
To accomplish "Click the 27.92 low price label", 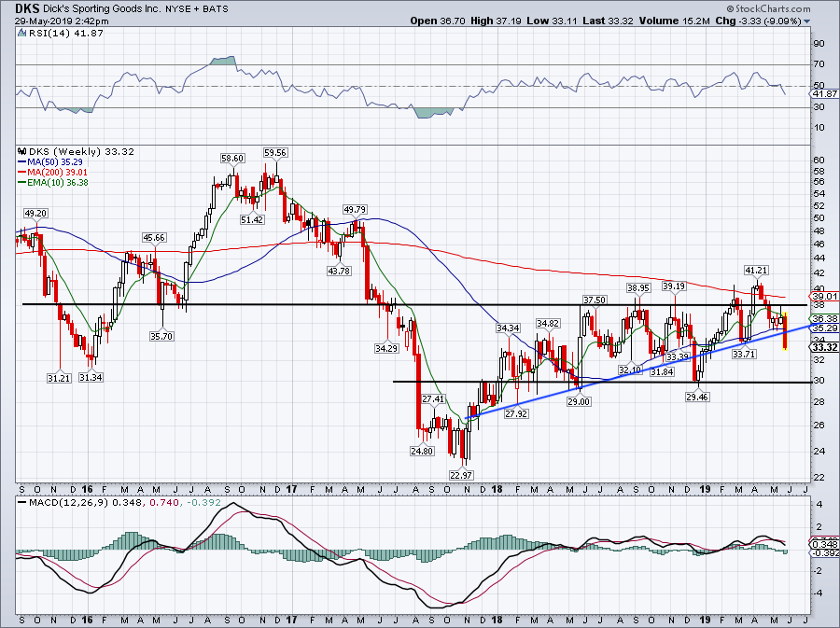I will [516, 413].
